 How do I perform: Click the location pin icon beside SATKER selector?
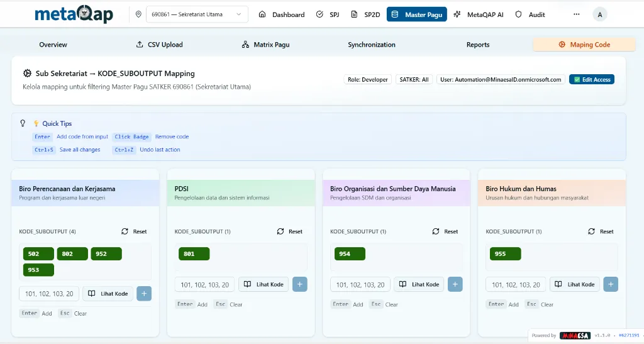[x=138, y=14]
